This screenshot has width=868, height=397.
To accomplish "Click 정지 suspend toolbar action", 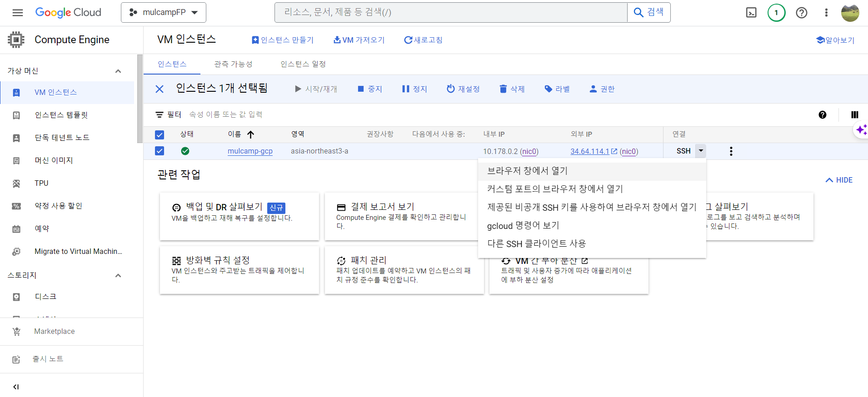I will (x=414, y=89).
